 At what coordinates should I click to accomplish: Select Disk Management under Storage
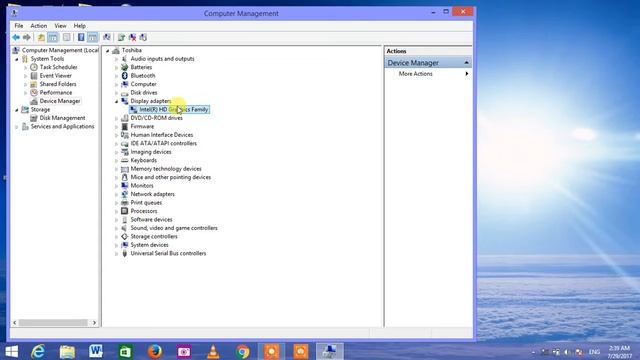(62, 118)
